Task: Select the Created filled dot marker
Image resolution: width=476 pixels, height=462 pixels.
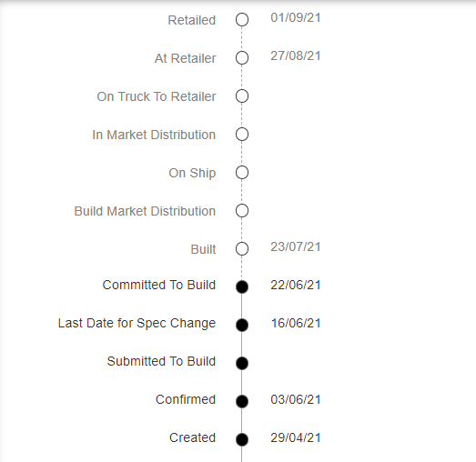Action: coord(242,440)
